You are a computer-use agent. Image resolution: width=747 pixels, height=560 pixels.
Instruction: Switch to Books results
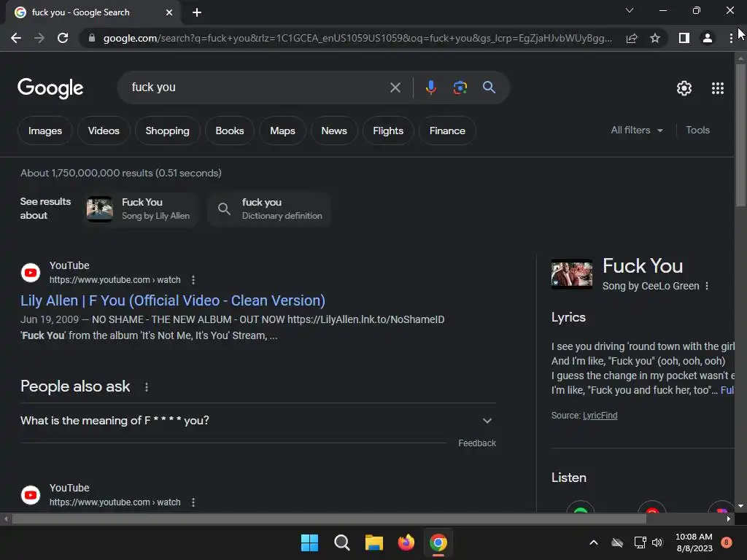pos(230,131)
